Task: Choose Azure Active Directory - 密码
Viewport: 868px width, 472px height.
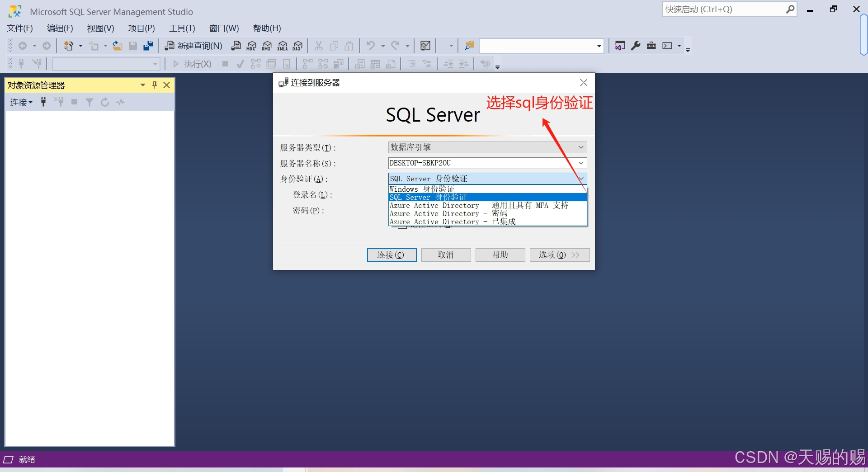Action: point(488,213)
